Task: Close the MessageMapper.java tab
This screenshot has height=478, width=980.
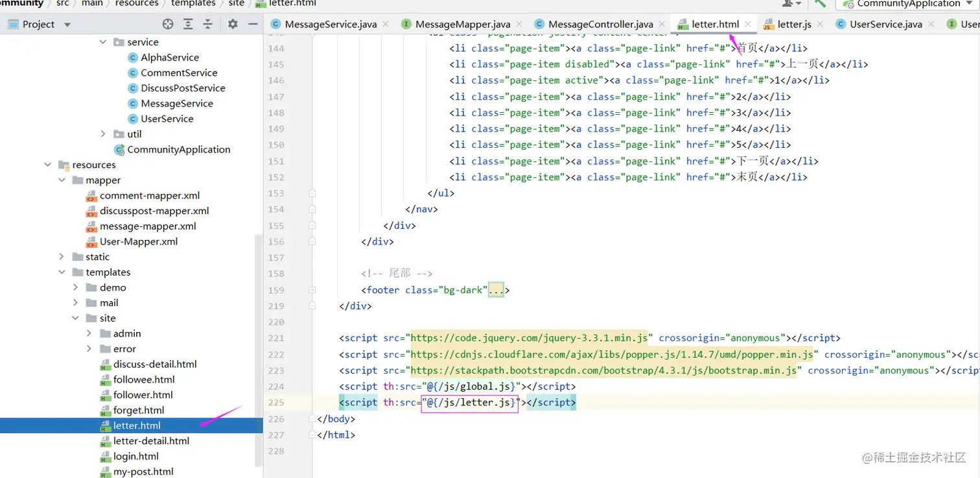Action: pos(519,24)
